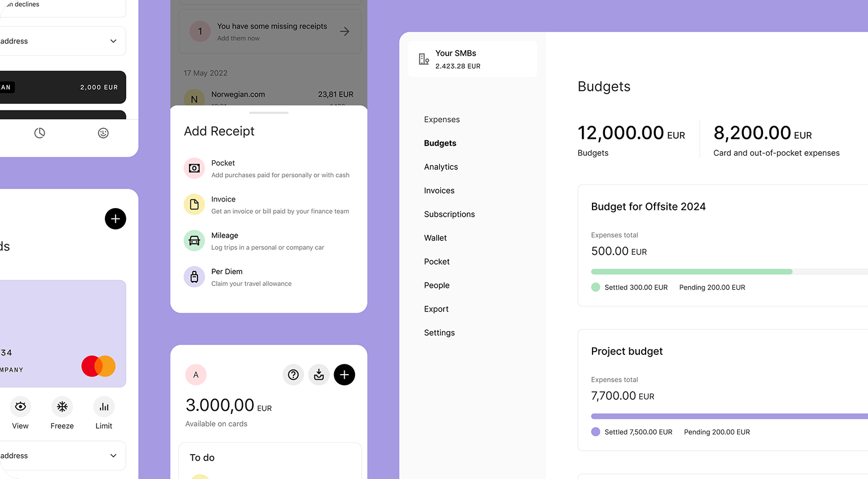Open Settings in the sidebar menu

[440, 333]
